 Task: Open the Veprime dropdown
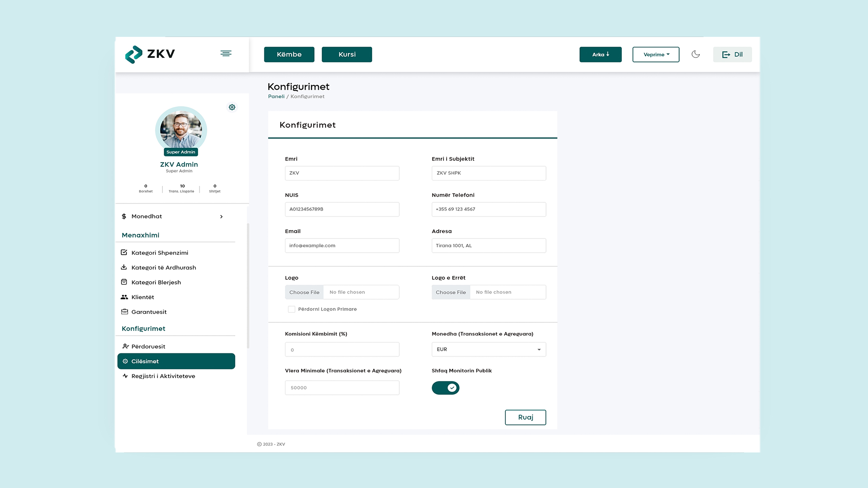click(x=656, y=55)
